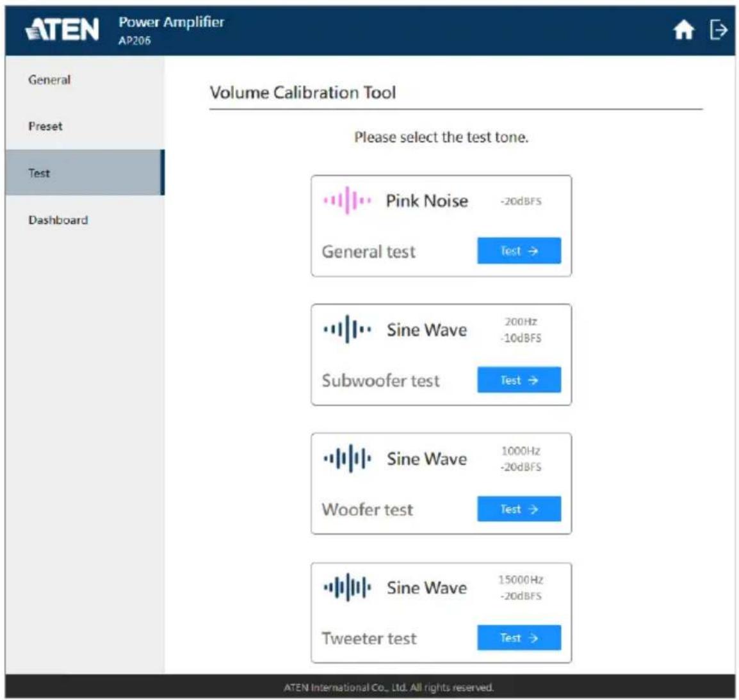Click the 15000Hz frequency label
Image resolution: width=739 pixels, height=700 pixels.
click(521, 580)
